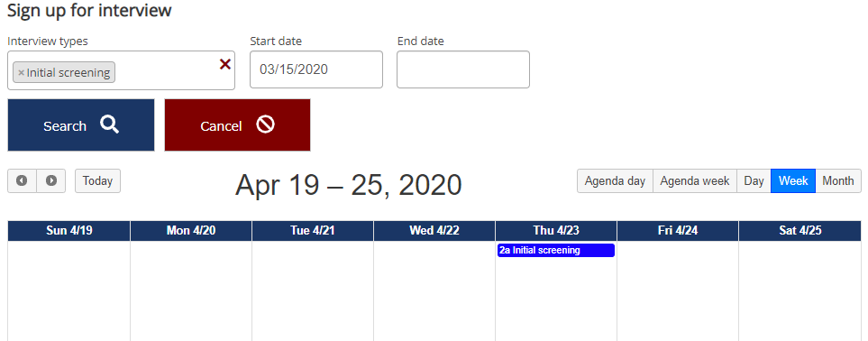868x341 pixels.
Task: Switch to Agenda week view
Action: 695,180
